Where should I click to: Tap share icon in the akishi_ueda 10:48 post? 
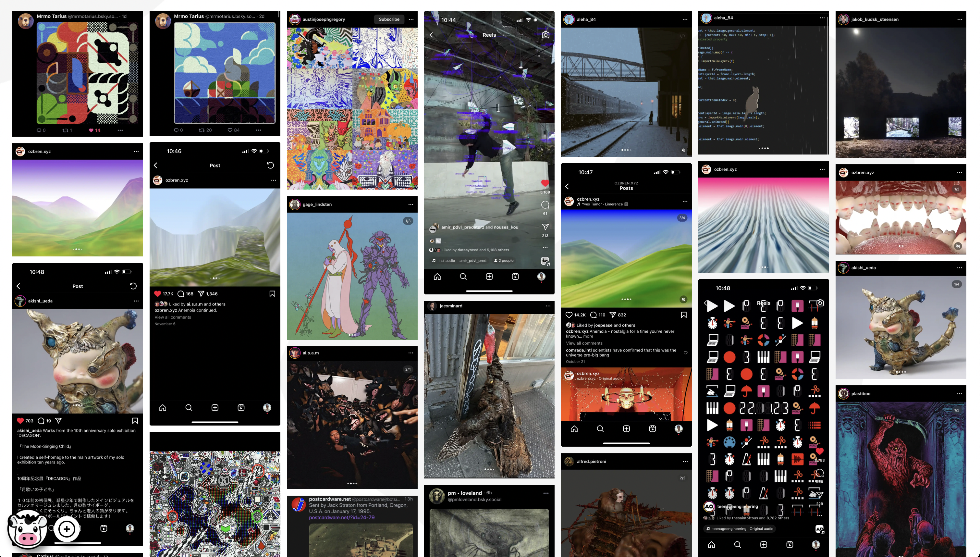click(x=58, y=421)
